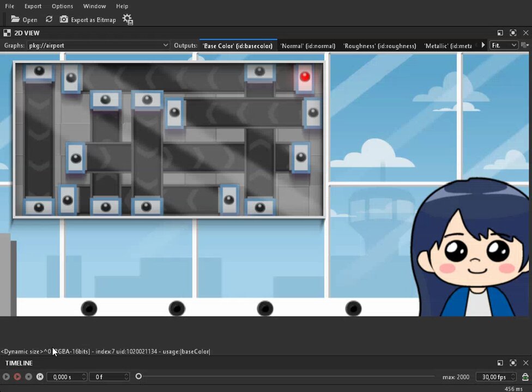
Task: Start timeline playback with the play button
Action: [6, 376]
